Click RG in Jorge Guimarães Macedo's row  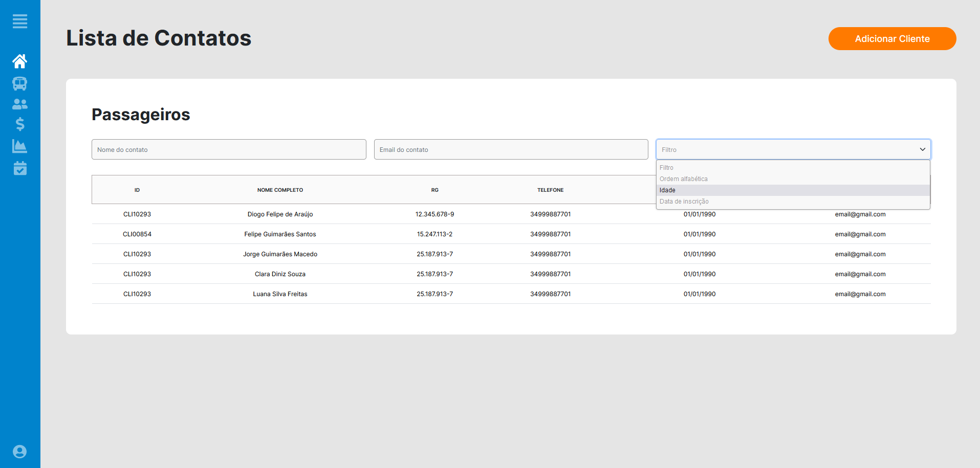coord(434,254)
